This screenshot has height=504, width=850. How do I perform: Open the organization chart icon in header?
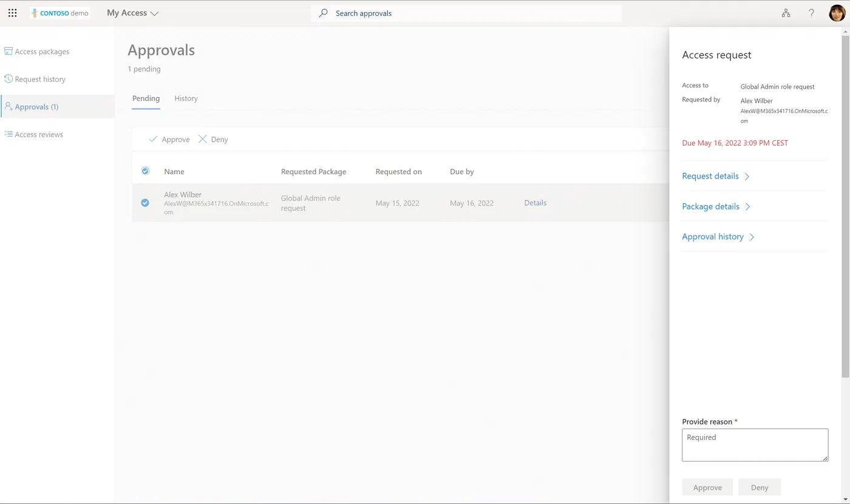pos(786,13)
